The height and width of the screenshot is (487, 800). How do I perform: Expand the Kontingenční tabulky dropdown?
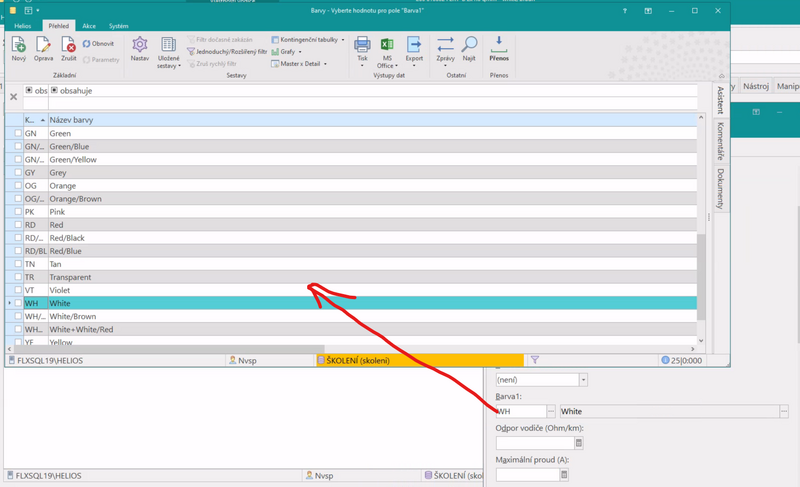click(308, 40)
